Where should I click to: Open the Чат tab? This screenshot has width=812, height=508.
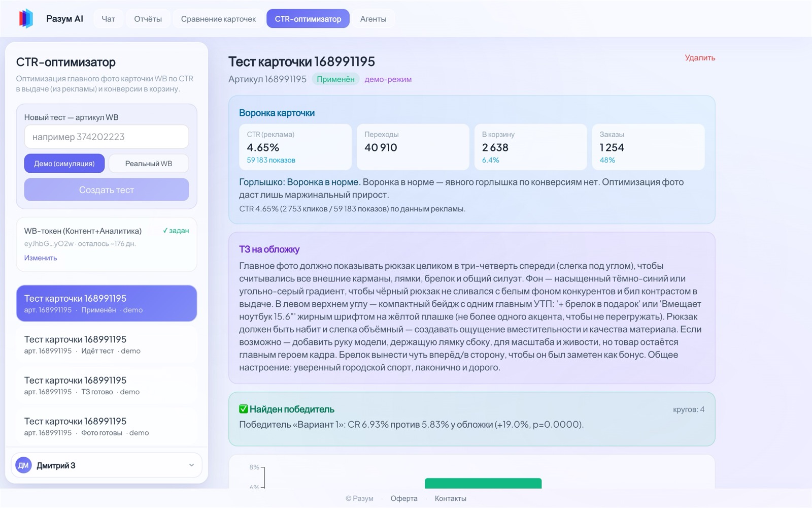point(108,19)
